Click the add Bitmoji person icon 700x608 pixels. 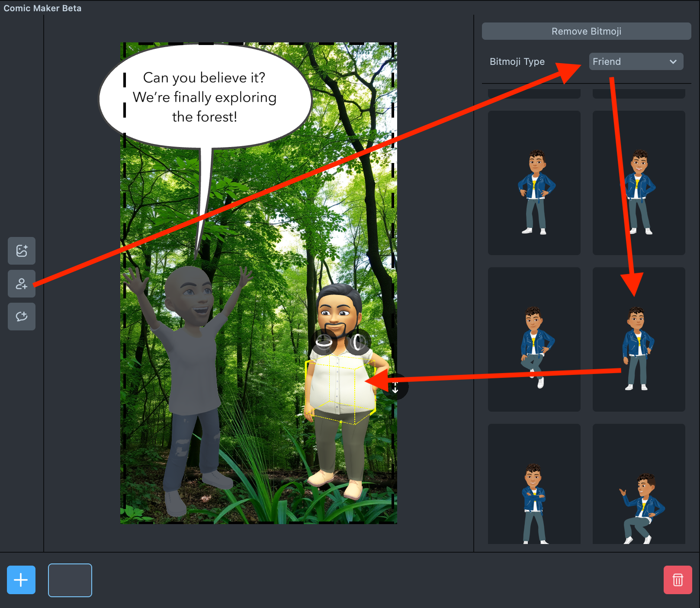click(x=21, y=284)
